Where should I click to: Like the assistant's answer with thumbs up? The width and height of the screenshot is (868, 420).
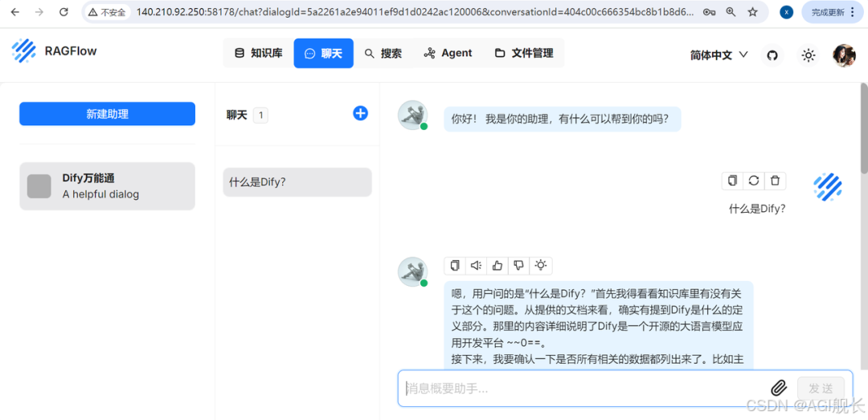[x=497, y=266]
